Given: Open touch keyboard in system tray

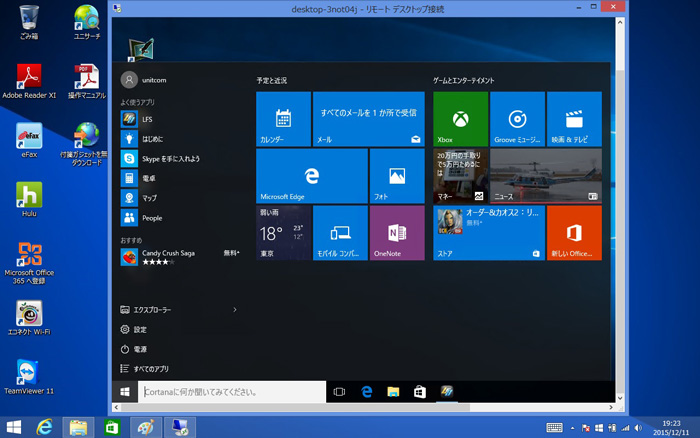Looking at the screenshot, I should click(x=554, y=428).
